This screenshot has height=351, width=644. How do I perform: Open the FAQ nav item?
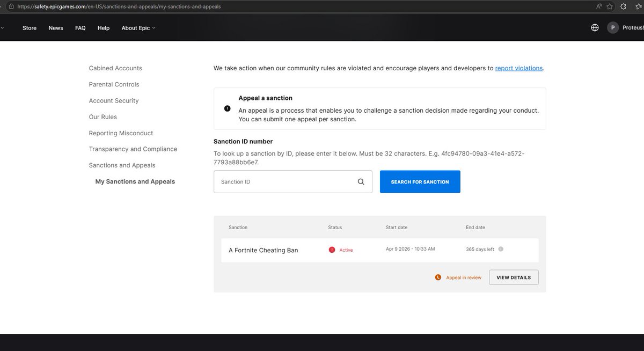(x=80, y=28)
